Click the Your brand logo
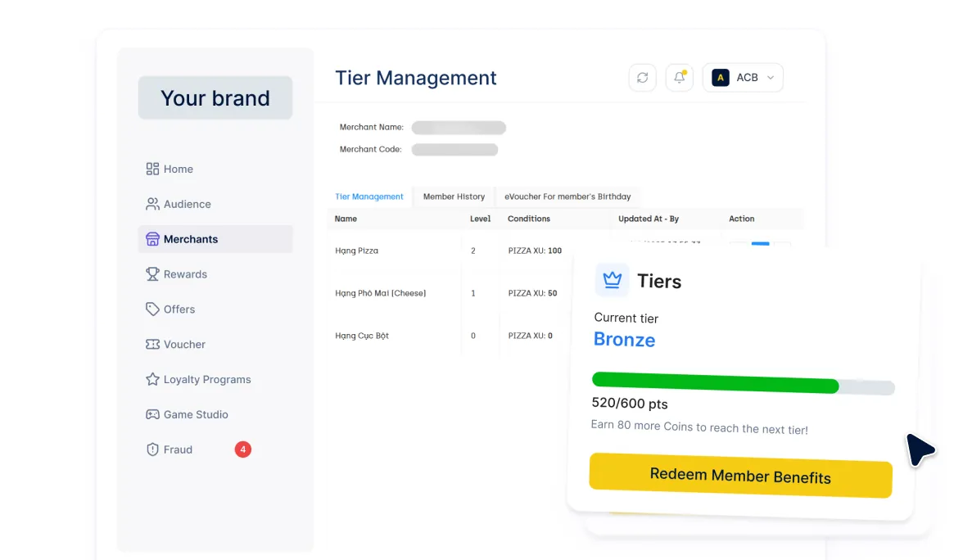 (x=215, y=97)
